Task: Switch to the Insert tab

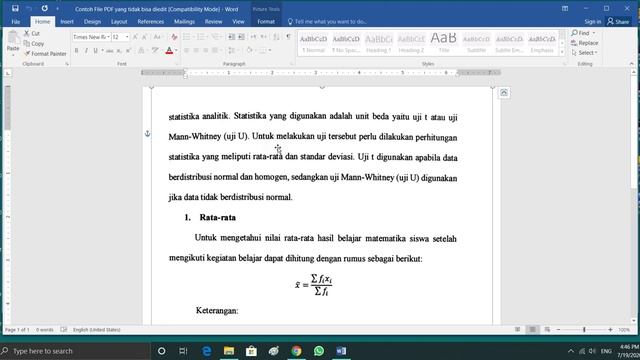Action: click(x=67, y=22)
